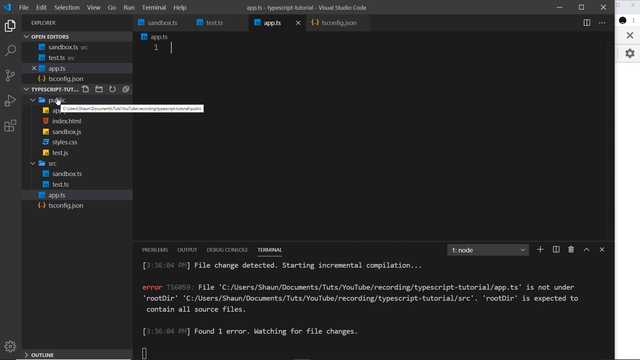Select test.ts in Open Editors

pyautogui.click(x=77, y=58)
